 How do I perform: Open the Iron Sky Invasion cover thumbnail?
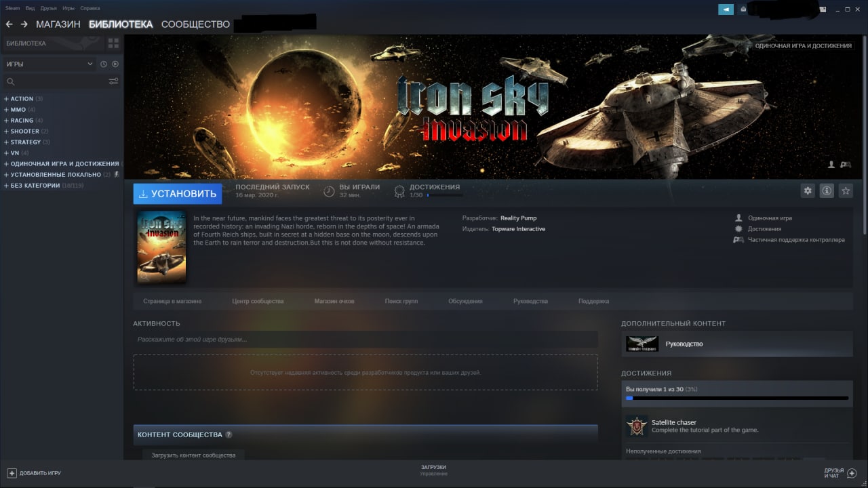point(161,247)
